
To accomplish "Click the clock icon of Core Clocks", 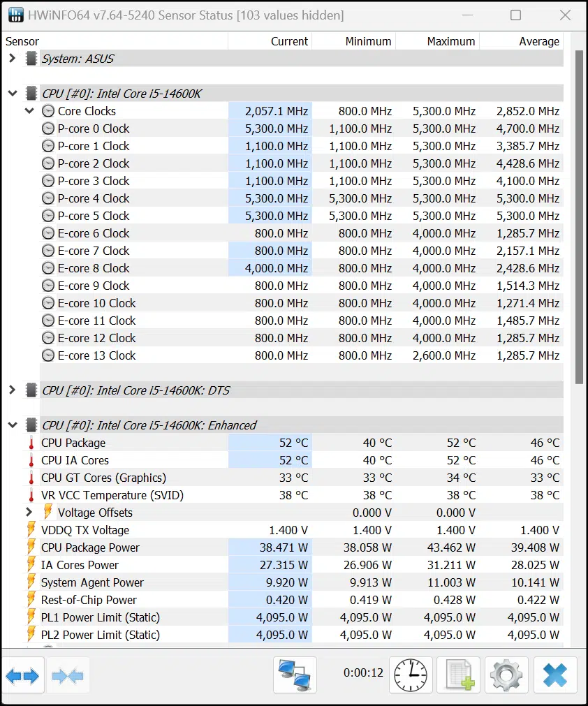I will [48, 111].
